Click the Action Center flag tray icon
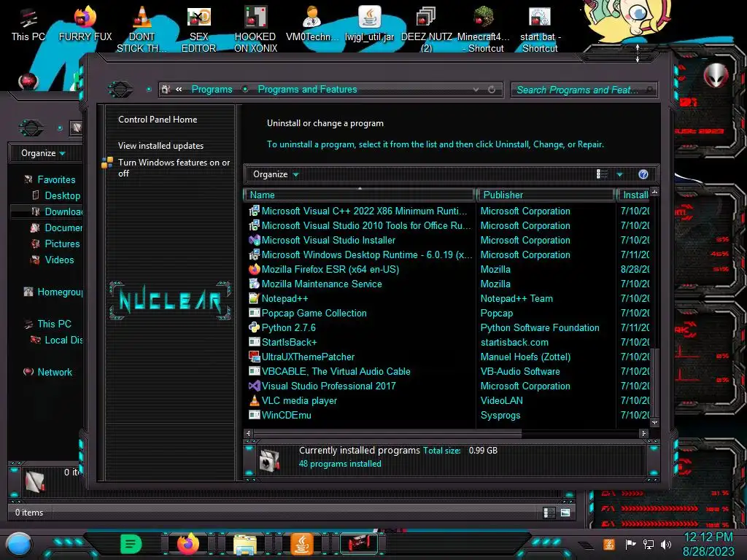The width and height of the screenshot is (747, 560). 630,544
